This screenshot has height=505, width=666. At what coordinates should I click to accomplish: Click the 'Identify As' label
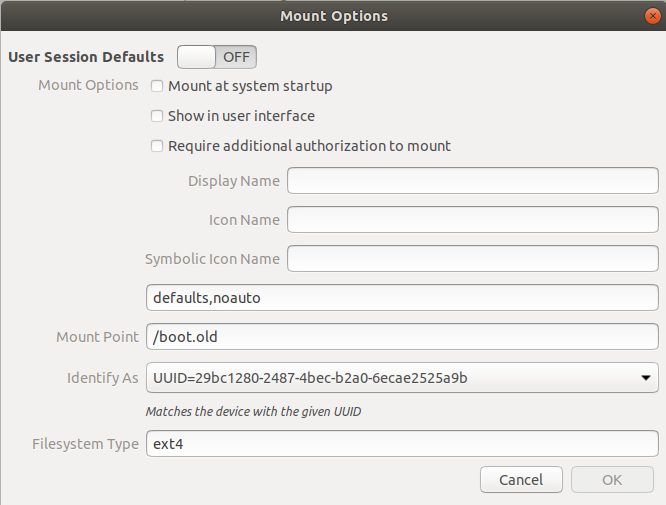pos(103,378)
